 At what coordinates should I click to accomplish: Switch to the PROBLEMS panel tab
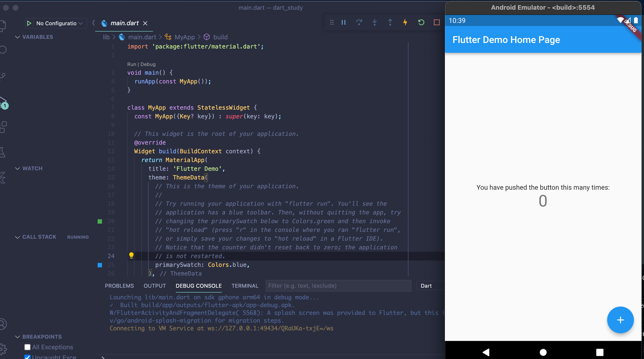(x=119, y=286)
